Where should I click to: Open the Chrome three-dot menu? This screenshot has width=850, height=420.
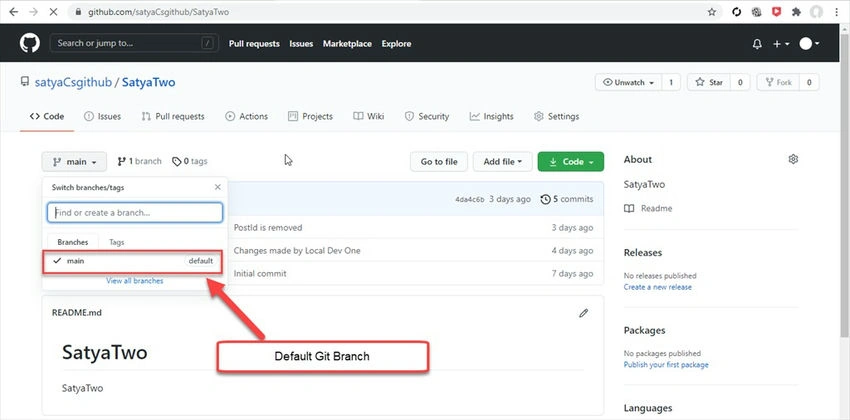(x=837, y=12)
